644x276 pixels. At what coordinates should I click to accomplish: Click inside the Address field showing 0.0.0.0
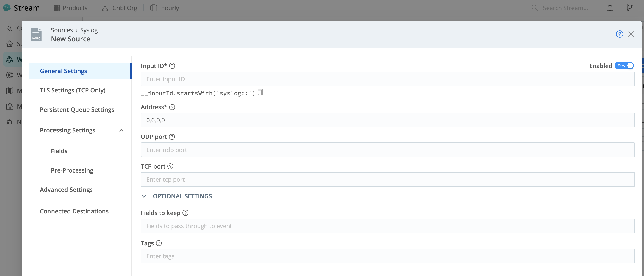pyautogui.click(x=300, y=120)
